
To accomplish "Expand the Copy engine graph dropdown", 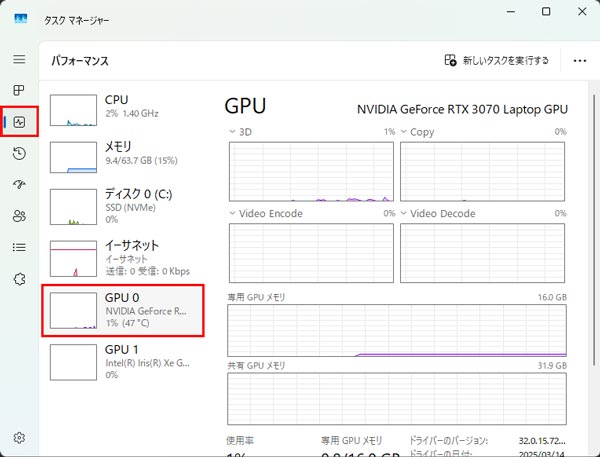I will point(405,132).
